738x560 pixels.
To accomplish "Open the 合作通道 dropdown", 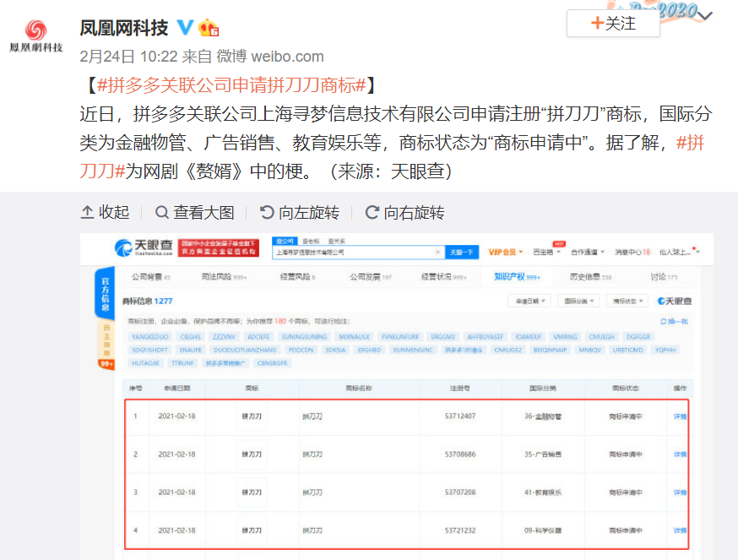I will coord(588,252).
